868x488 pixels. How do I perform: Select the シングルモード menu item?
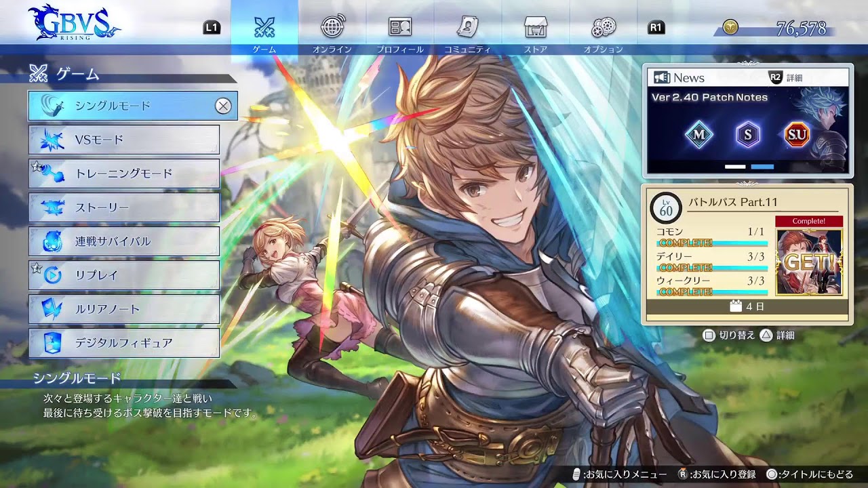pos(133,106)
